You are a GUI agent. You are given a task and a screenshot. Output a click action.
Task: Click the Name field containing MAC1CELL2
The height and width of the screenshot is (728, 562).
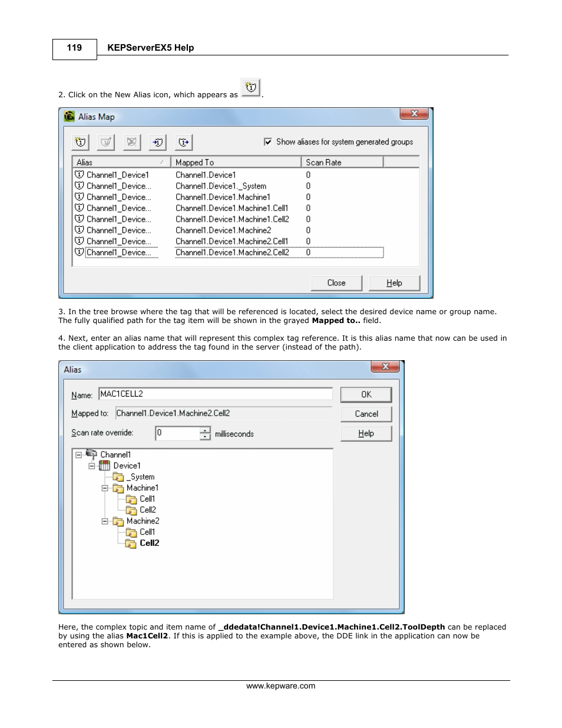[216, 394]
